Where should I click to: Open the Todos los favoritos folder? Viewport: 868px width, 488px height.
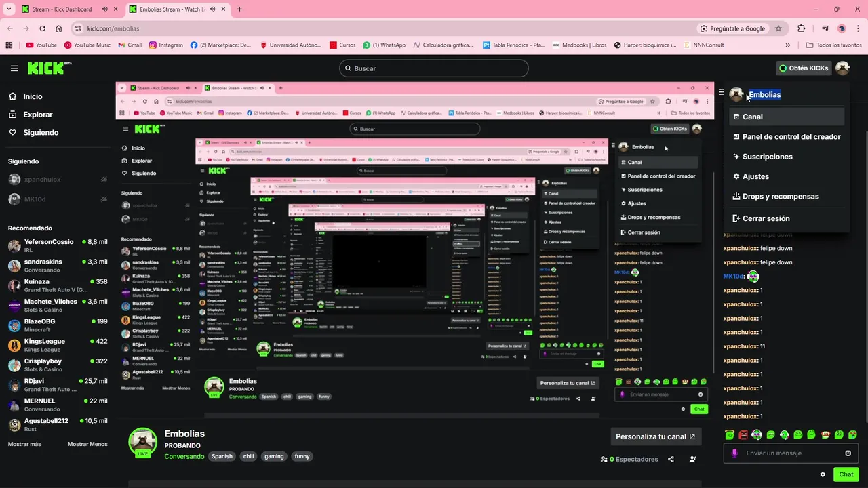[x=833, y=45]
